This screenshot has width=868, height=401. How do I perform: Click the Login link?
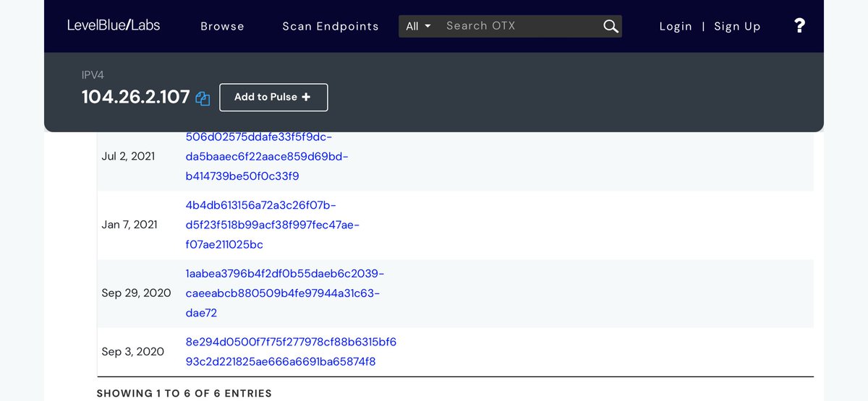[x=676, y=26]
